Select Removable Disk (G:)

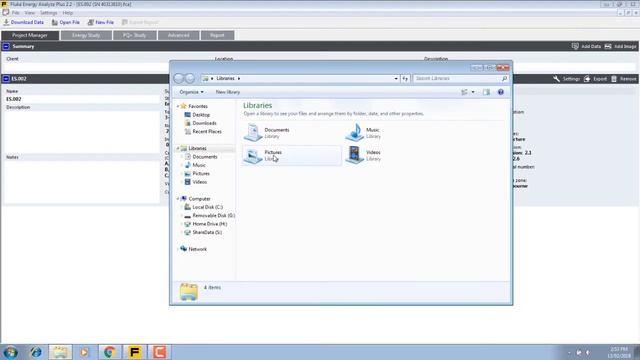[x=210, y=216]
